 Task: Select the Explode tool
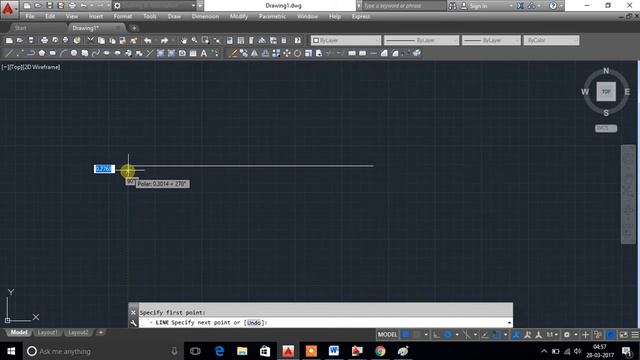pos(417,53)
